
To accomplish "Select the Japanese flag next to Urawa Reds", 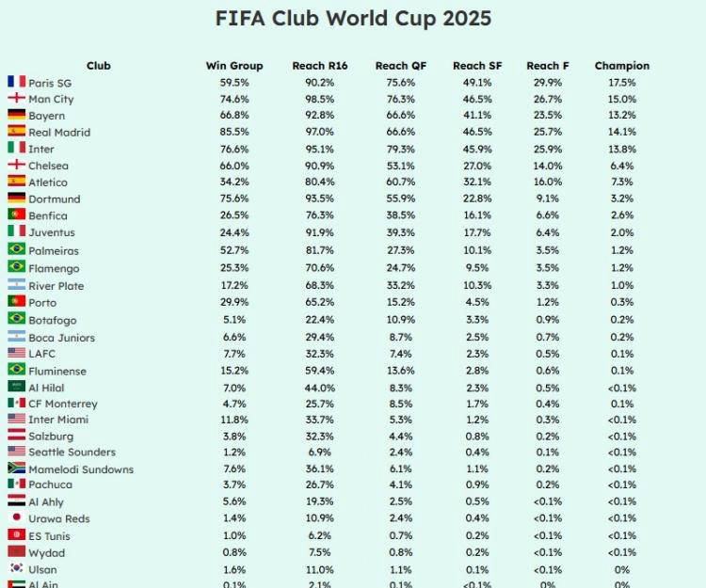I will pyautogui.click(x=16, y=517).
